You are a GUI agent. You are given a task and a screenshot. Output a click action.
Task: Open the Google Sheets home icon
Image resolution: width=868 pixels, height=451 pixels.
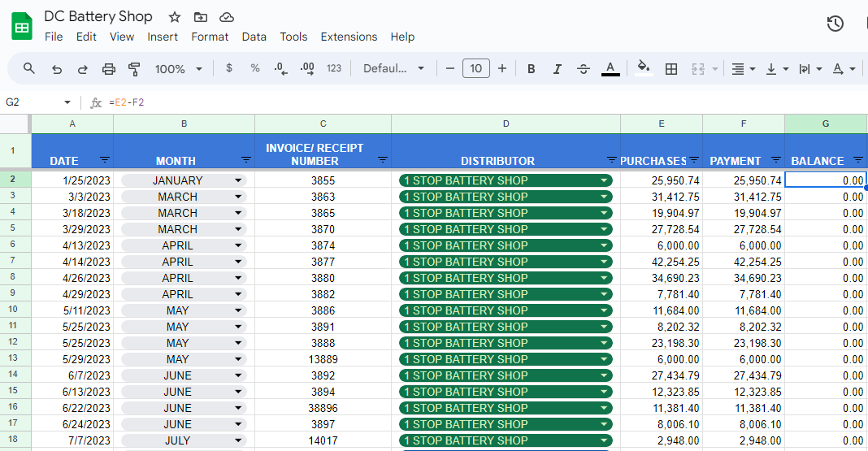[22, 26]
